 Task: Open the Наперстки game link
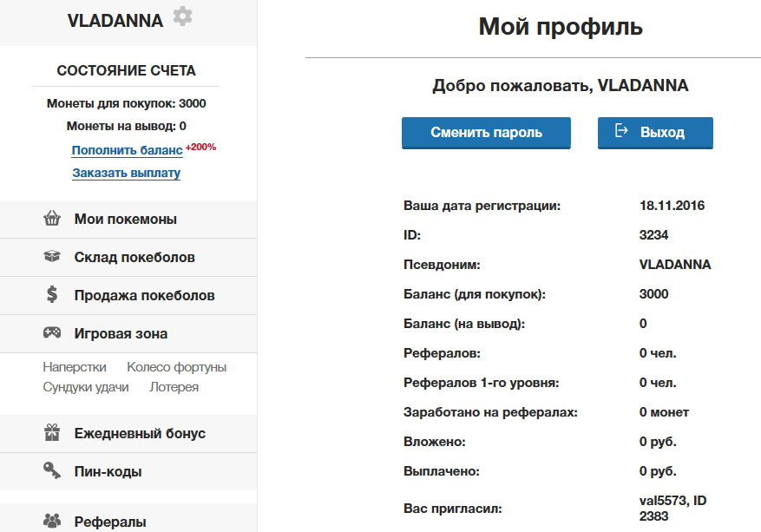[x=75, y=367]
